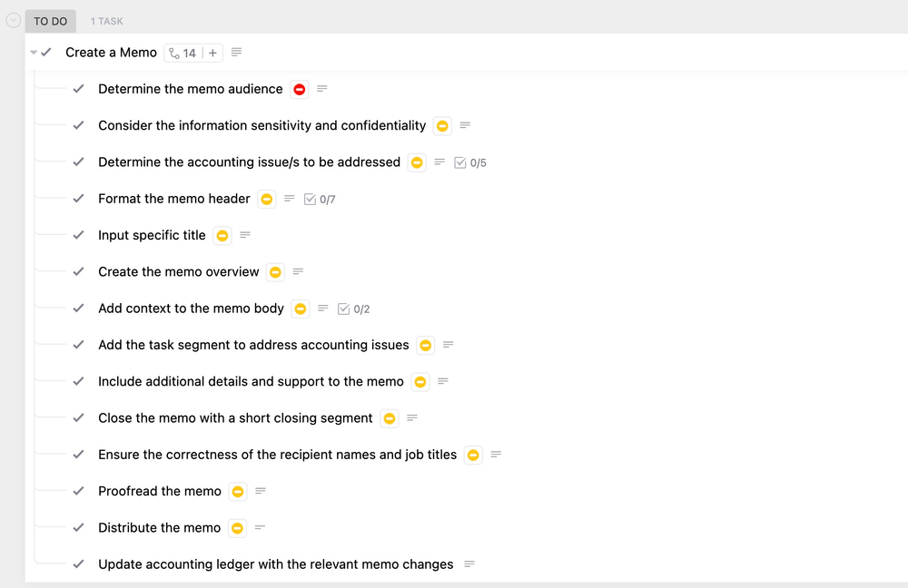Click the 1 TASK count label
The height and width of the screenshot is (588, 908).
pos(107,21)
